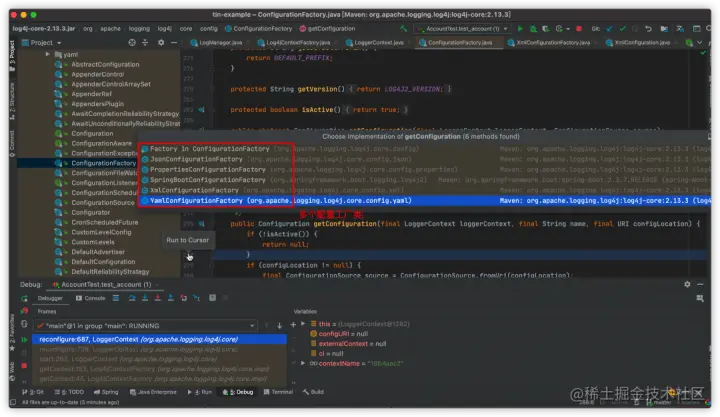The width and height of the screenshot is (720, 417).
Task: Expand the 'this' variable in Variables pane
Action: coord(303,324)
